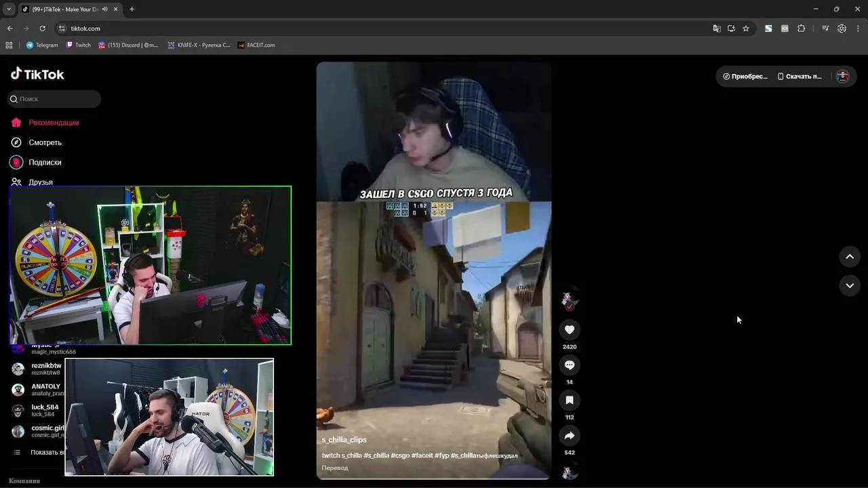The height and width of the screenshot is (488, 868).
Task: Open Chrome menu three dots
Action: coord(859,28)
